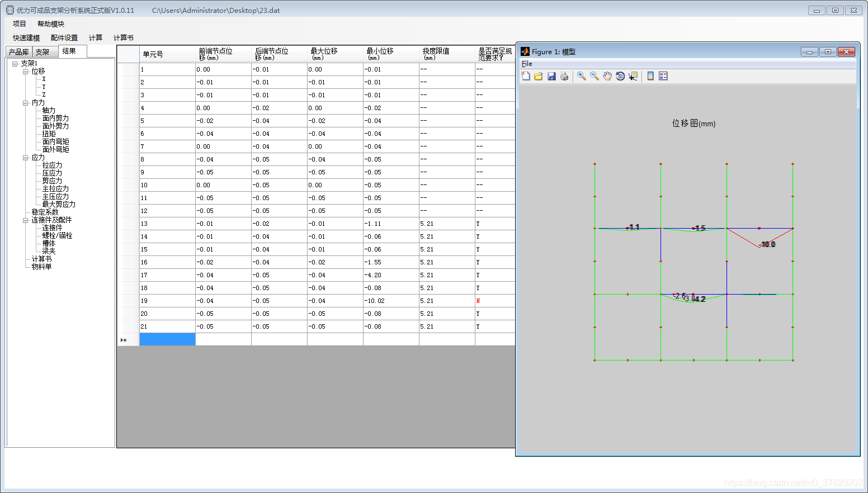Select 剪应力 tree item
Viewport: 868px width, 493px height.
pos(52,181)
